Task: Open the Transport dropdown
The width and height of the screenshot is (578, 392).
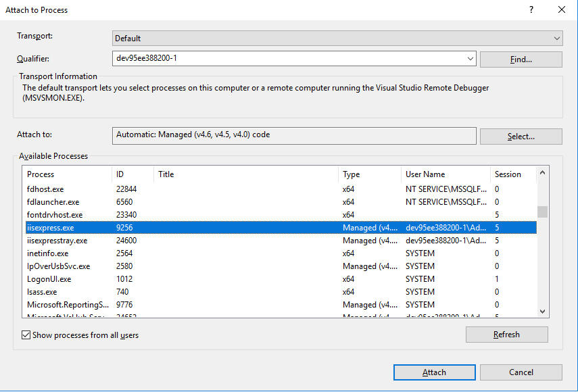Action: point(337,39)
